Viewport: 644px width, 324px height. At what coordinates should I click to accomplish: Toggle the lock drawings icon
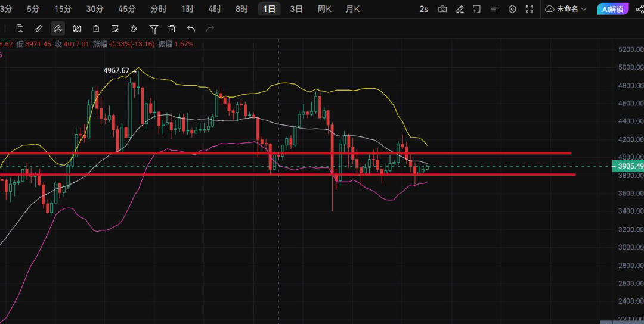click(96, 29)
